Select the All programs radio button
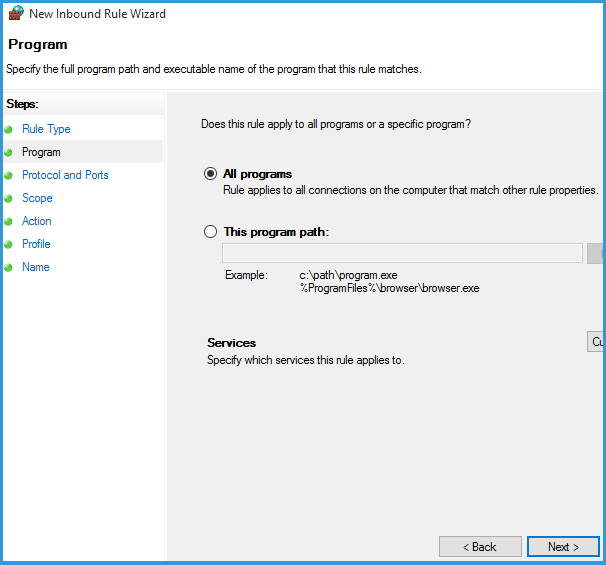 pos(210,173)
